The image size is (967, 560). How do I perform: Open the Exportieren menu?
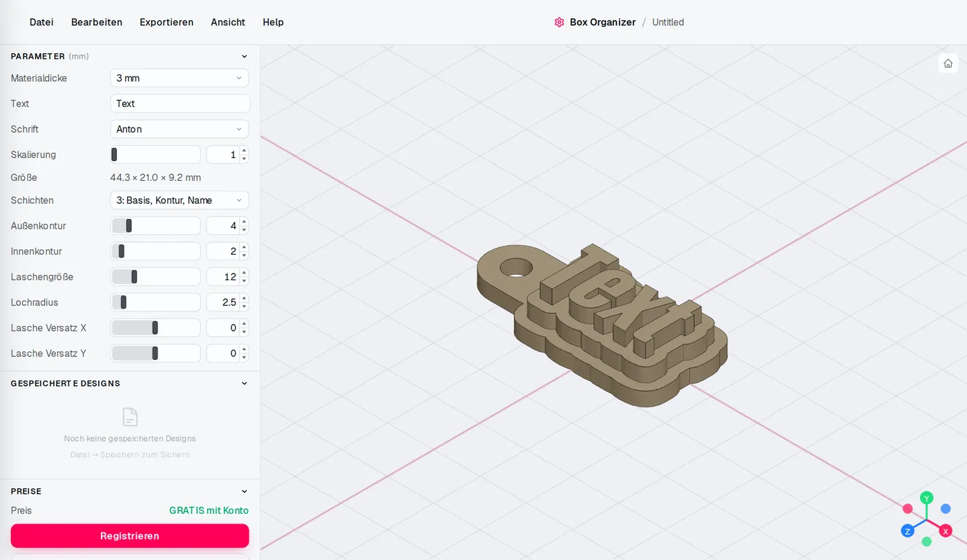coord(166,22)
